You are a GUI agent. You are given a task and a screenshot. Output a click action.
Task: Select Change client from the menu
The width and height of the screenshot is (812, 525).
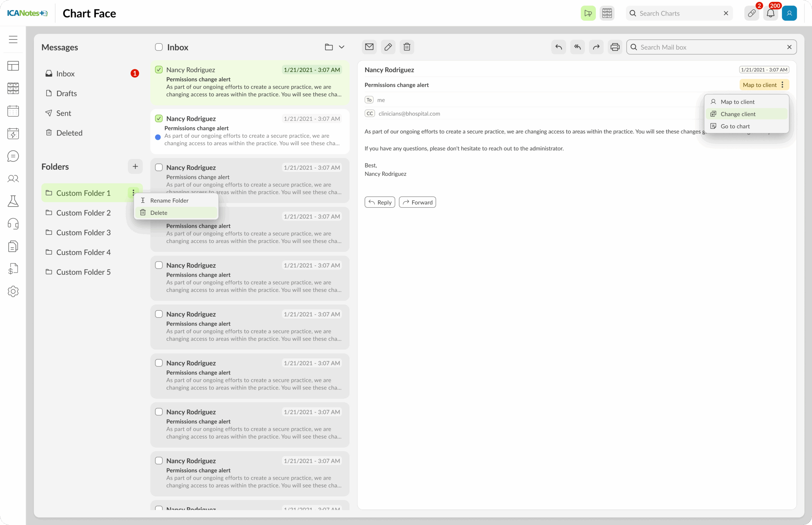coord(738,114)
